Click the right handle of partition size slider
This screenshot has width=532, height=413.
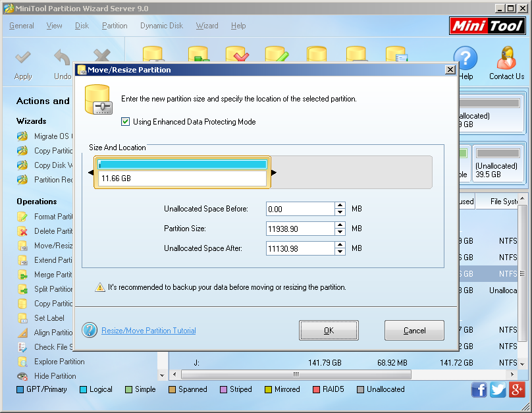[x=274, y=173]
